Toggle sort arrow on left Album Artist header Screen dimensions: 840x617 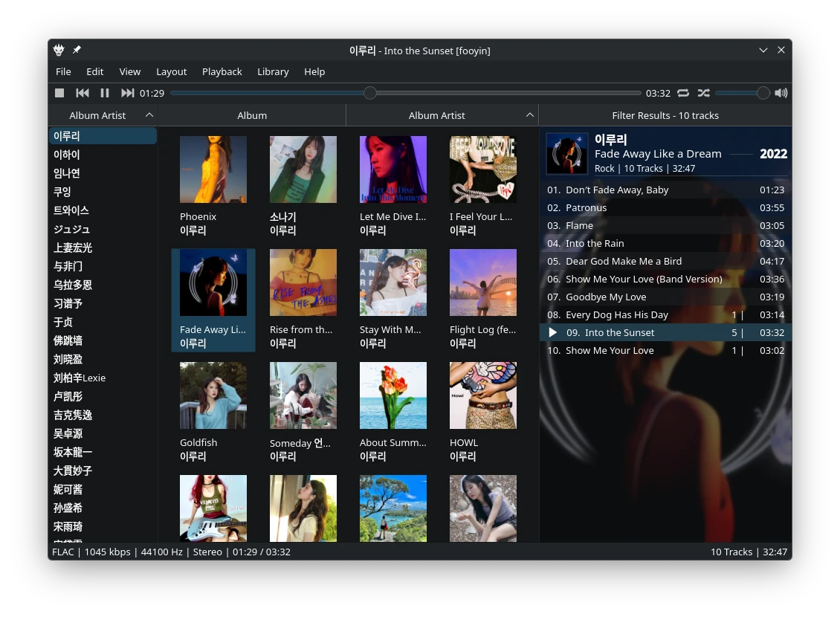(x=149, y=115)
